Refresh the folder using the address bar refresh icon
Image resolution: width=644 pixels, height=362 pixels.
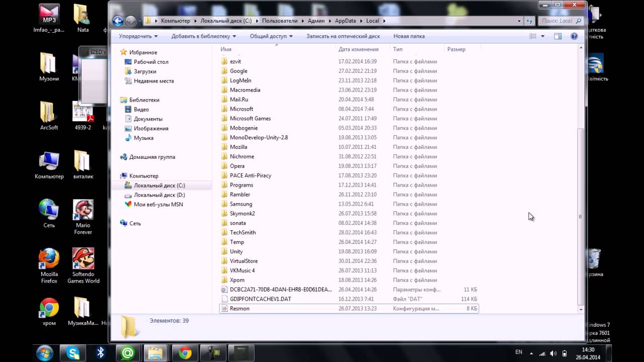[529, 21]
